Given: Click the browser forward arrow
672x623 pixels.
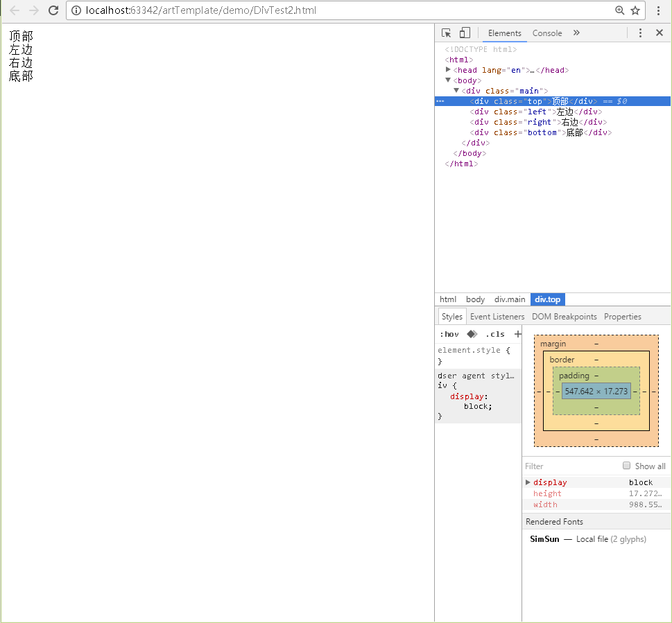Looking at the screenshot, I should coord(34,10).
